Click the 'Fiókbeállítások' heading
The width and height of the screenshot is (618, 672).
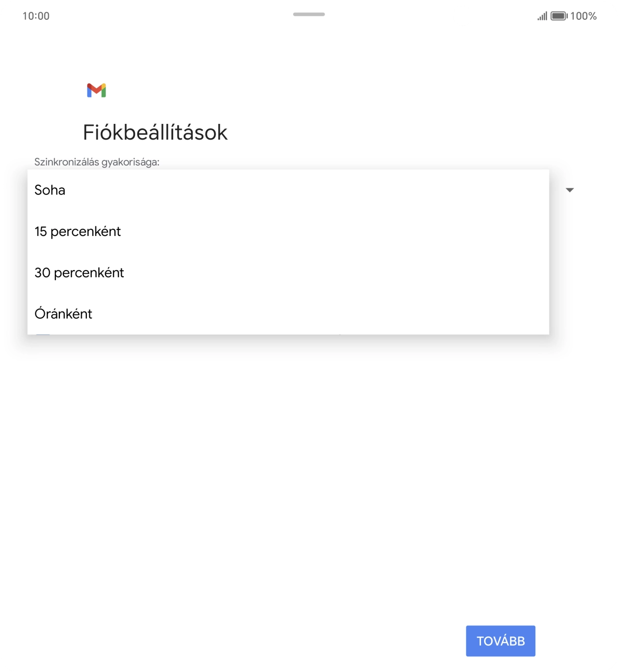(x=155, y=132)
